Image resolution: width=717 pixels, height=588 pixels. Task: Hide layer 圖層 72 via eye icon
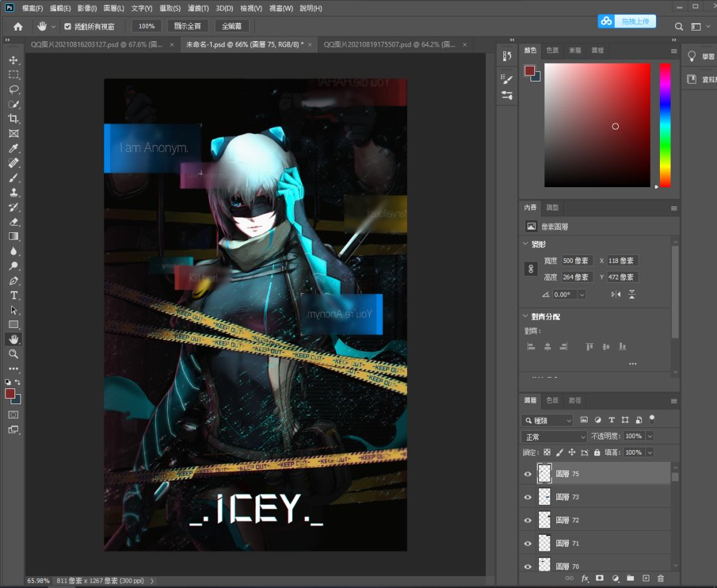click(528, 520)
